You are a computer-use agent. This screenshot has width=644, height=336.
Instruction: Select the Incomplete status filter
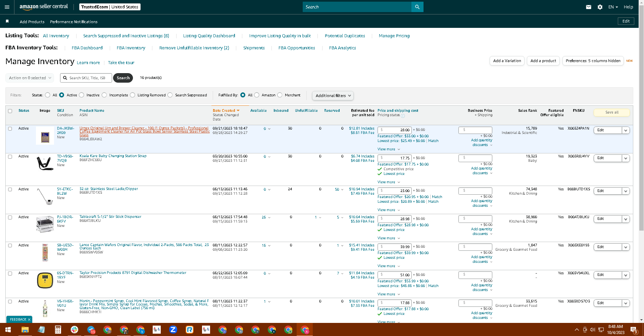pos(104,95)
